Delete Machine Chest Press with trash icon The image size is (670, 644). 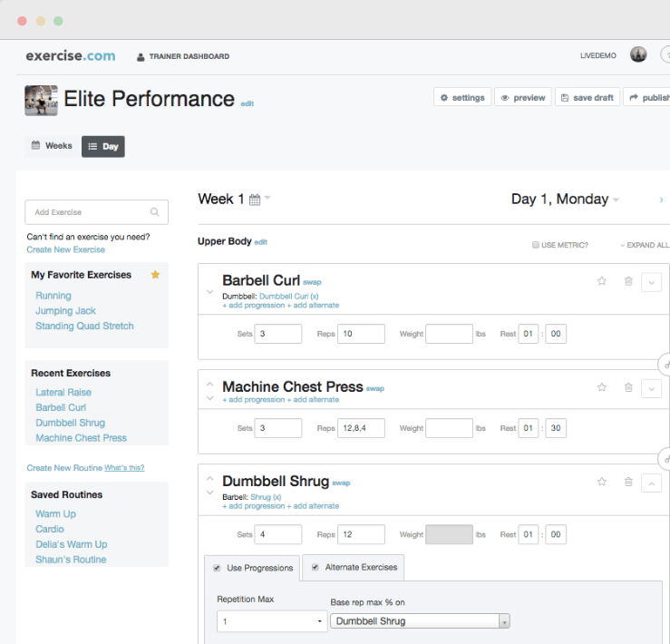[x=628, y=387]
